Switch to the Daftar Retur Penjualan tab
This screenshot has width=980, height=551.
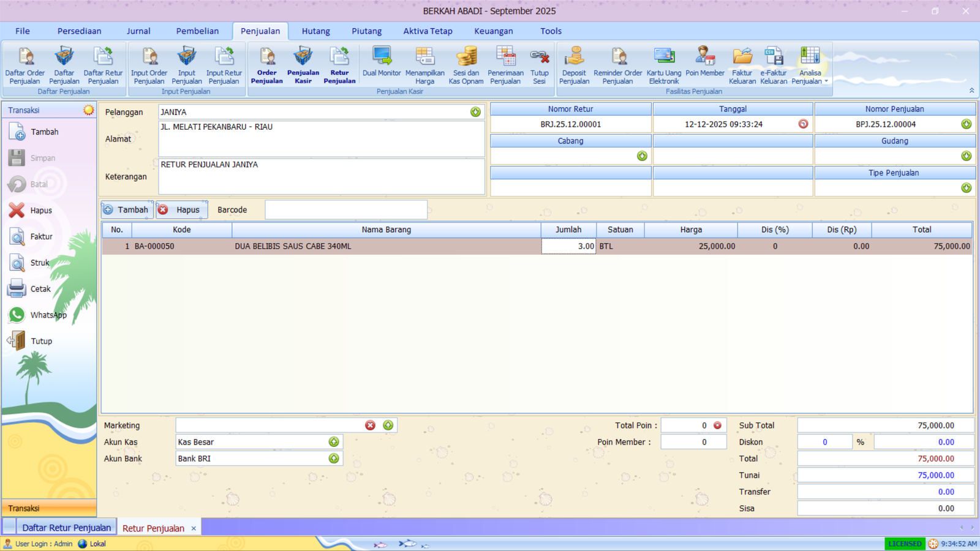[x=66, y=527]
